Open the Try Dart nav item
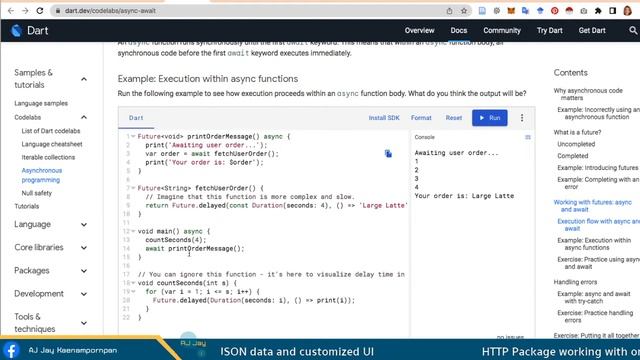 tap(549, 31)
